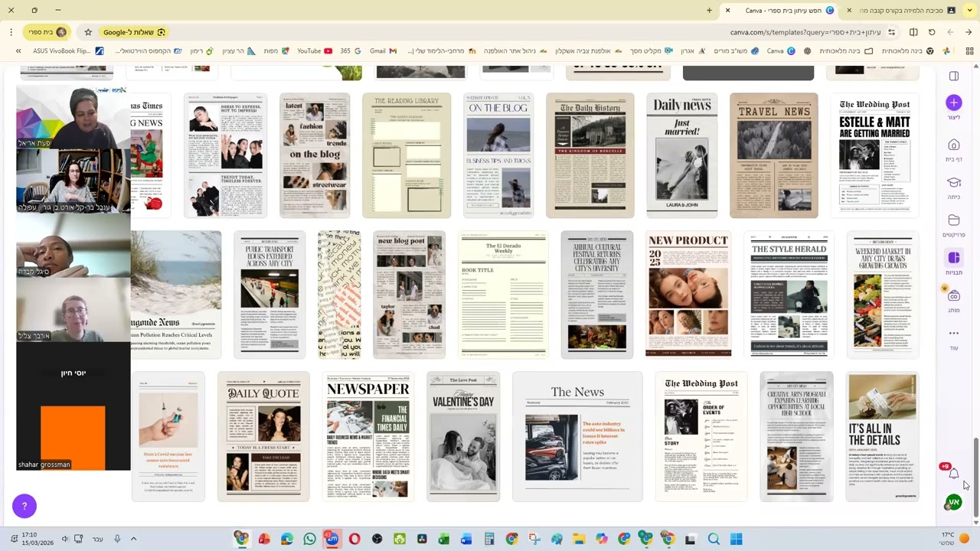Open Chrome side panel icon
This screenshot has height=551, width=980.
point(913,32)
